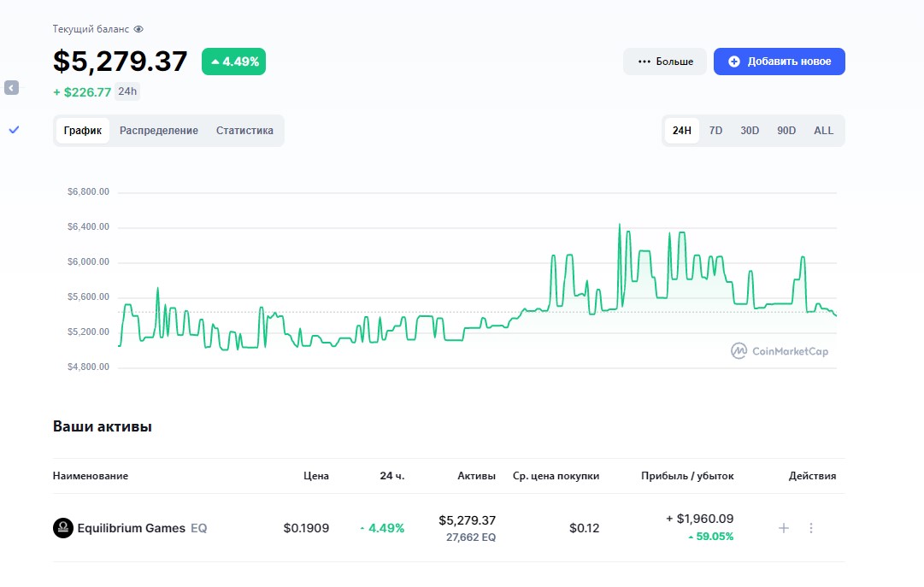Click the 24h label next to balance change

pyautogui.click(x=127, y=91)
